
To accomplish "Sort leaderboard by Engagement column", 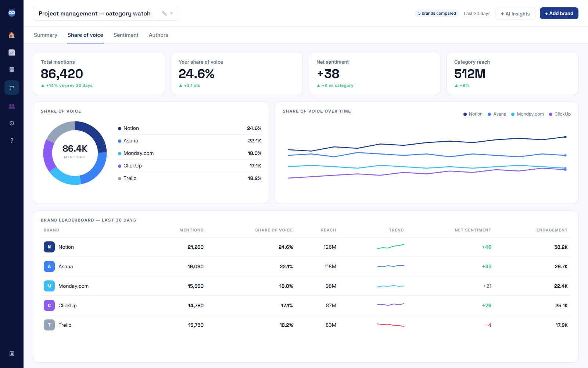I will click(x=552, y=230).
